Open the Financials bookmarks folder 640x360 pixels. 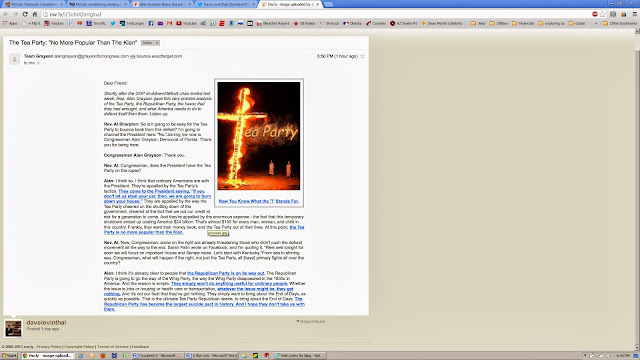[x=523, y=23]
